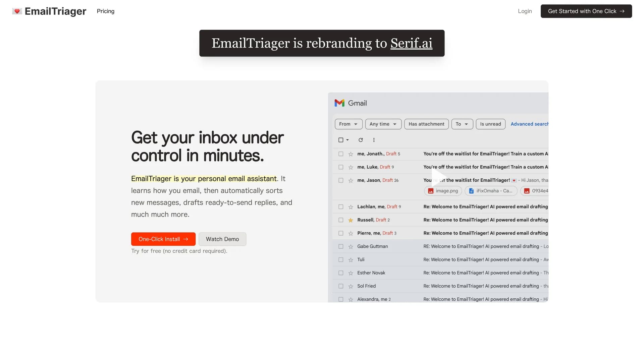Check the Sol Fried email checkbox
Viewport: 644px width, 362px height.
(341, 286)
